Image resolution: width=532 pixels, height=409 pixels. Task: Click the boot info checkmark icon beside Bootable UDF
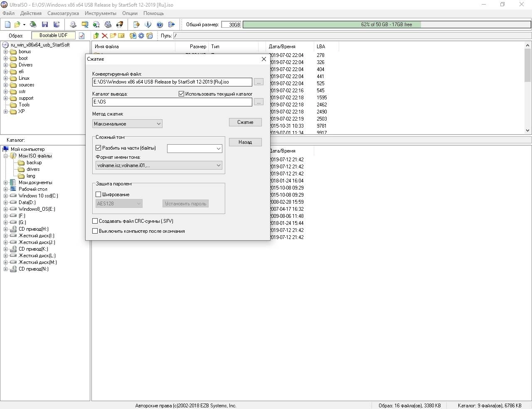coord(82,36)
